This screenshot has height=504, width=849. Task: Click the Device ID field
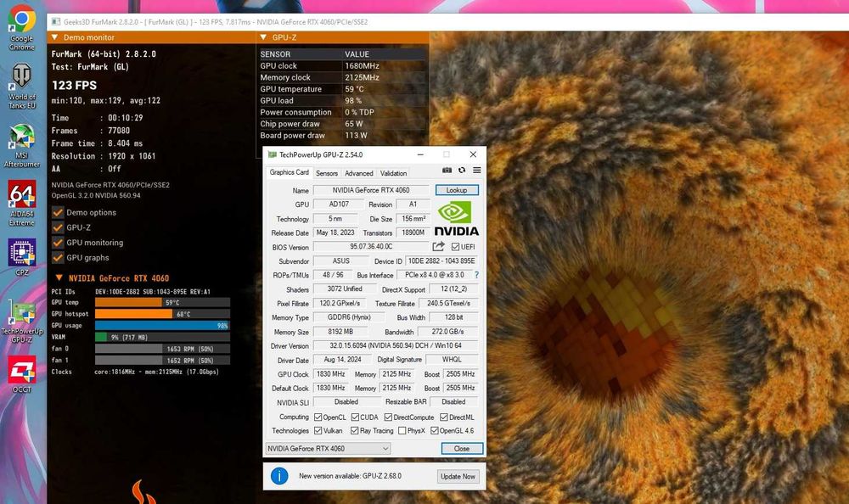click(x=441, y=261)
